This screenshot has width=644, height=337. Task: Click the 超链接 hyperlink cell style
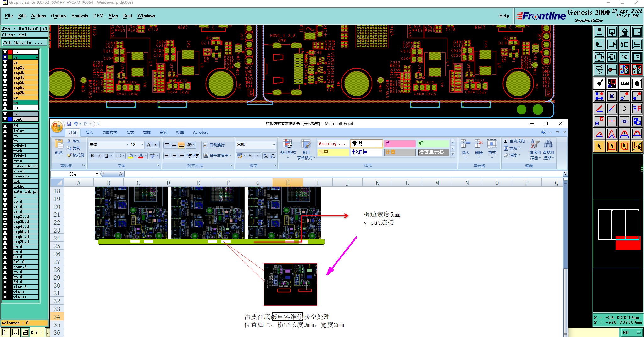point(366,152)
